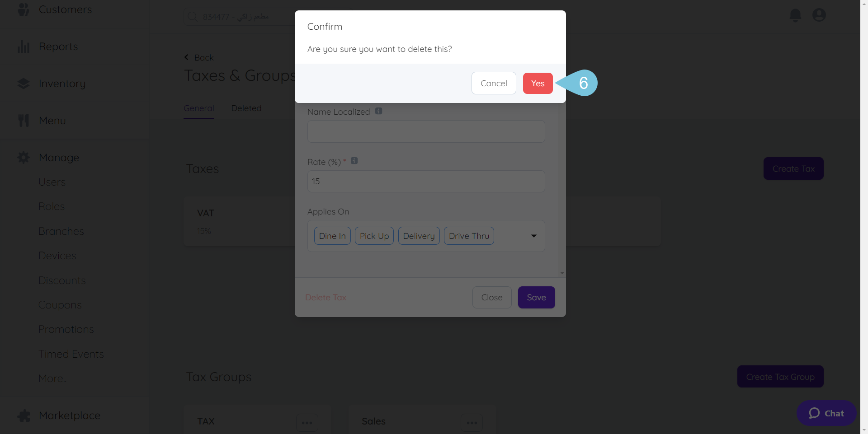The height and width of the screenshot is (434, 868).
Task: Click the Menu fork and knife icon
Action: click(24, 121)
